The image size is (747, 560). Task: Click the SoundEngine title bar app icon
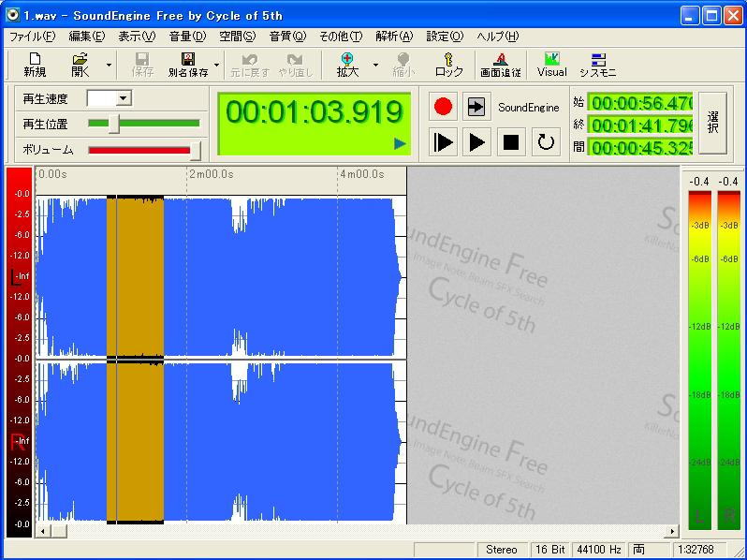tap(12, 15)
